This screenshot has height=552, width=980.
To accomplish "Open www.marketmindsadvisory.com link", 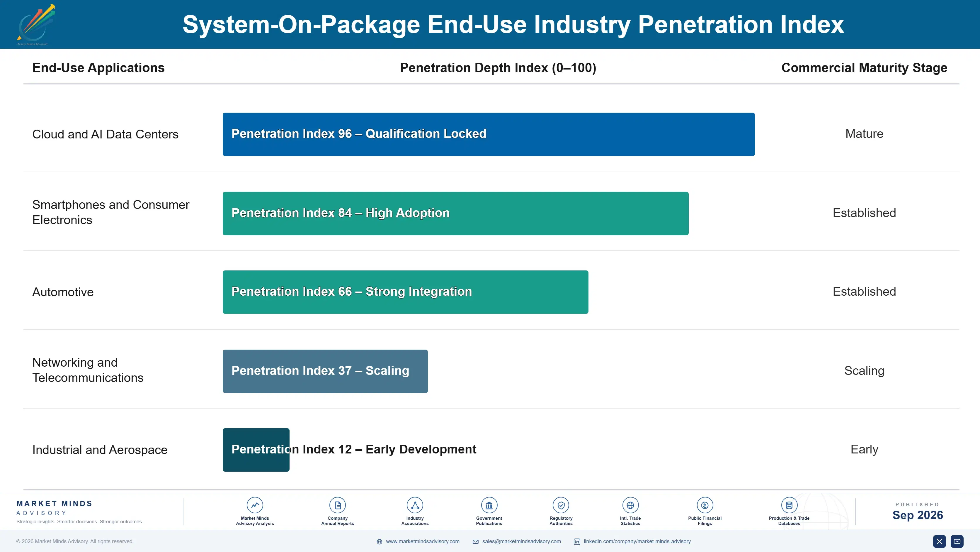I will tap(423, 541).
